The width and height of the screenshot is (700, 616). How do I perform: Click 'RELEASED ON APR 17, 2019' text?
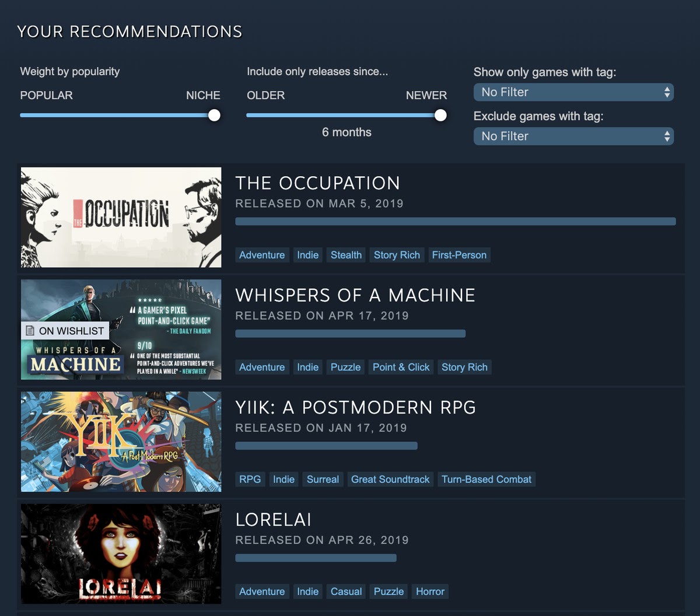pos(322,316)
